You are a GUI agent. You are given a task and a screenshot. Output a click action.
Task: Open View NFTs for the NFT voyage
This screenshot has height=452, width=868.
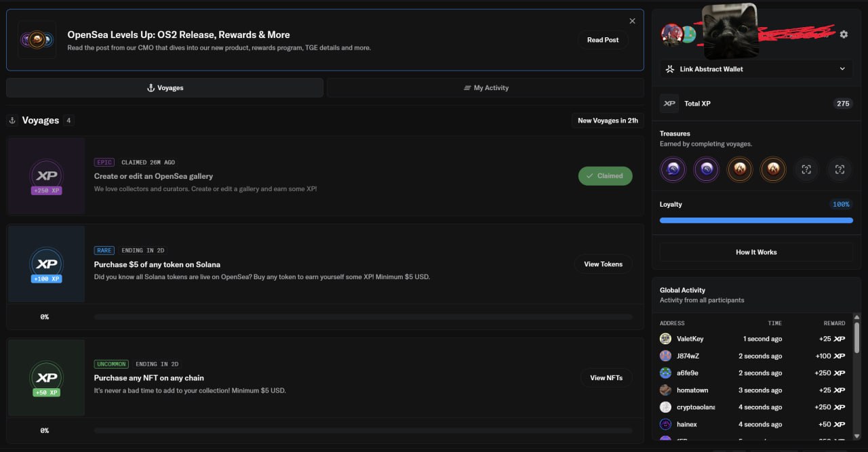[x=606, y=377]
